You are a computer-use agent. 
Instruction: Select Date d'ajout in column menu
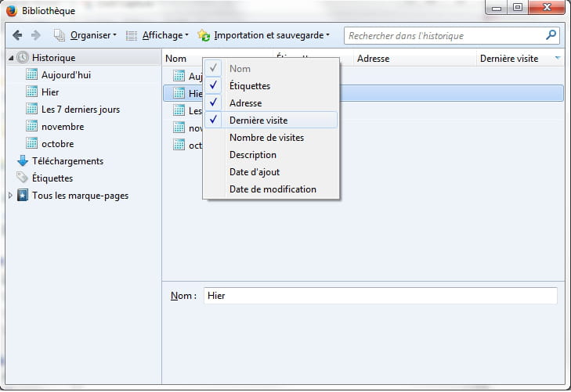[254, 172]
